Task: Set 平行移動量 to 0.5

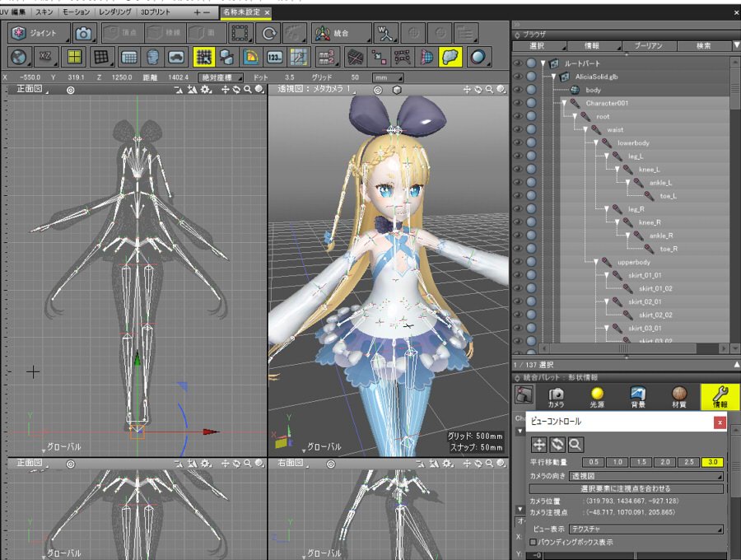Action: 593,462
